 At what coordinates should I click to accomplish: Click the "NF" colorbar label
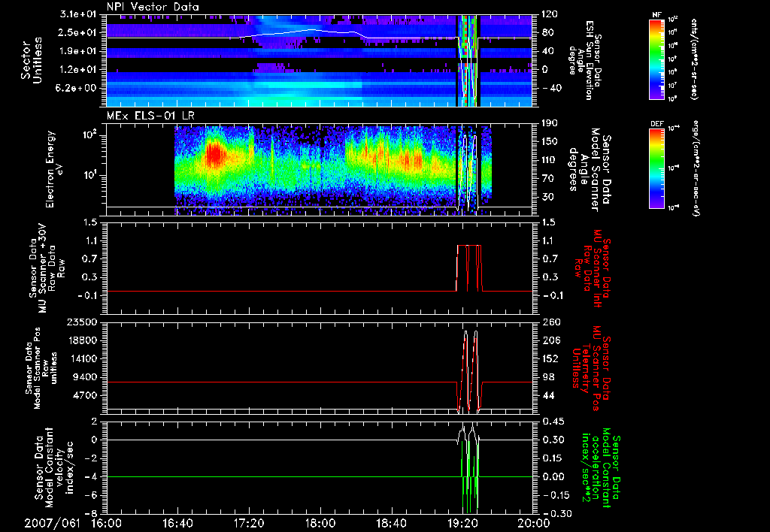pyautogui.click(x=657, y=15)
